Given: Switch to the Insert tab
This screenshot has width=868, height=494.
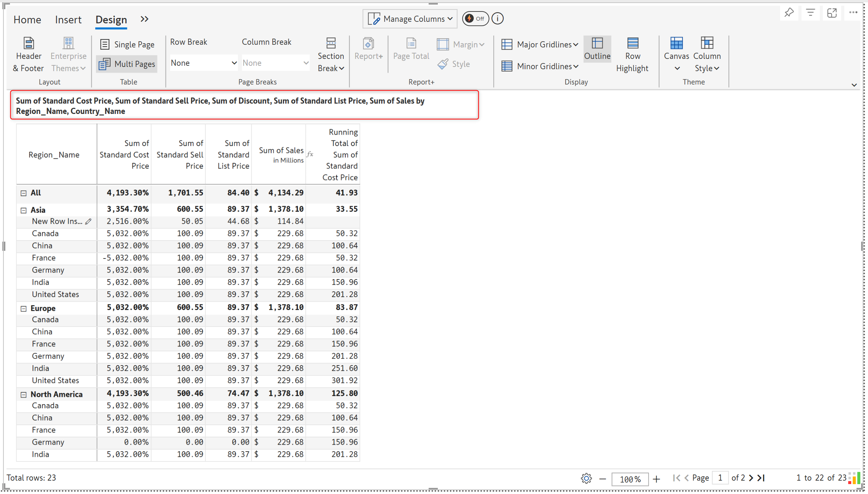Looking at the screenshot, I should 68,19.
